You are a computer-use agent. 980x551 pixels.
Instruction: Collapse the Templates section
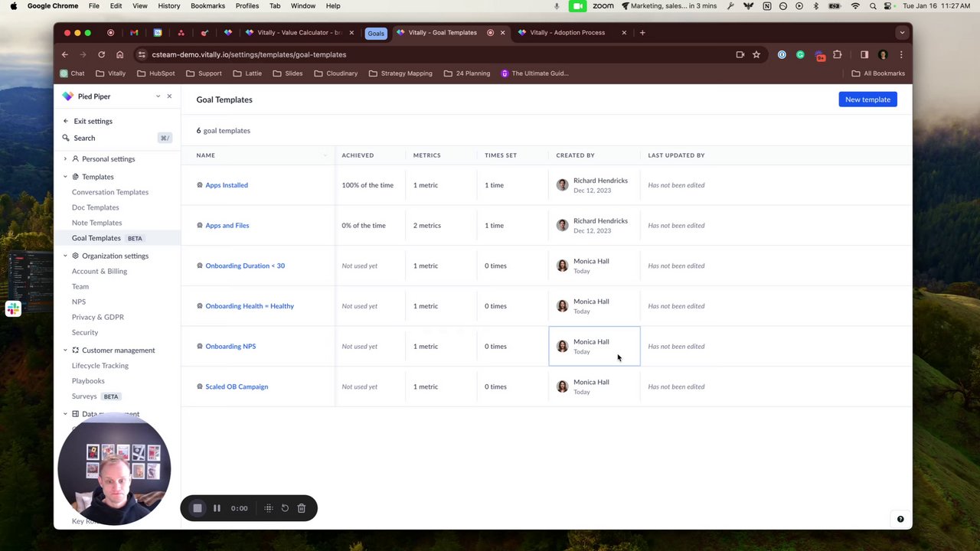[x=65, y=177]
